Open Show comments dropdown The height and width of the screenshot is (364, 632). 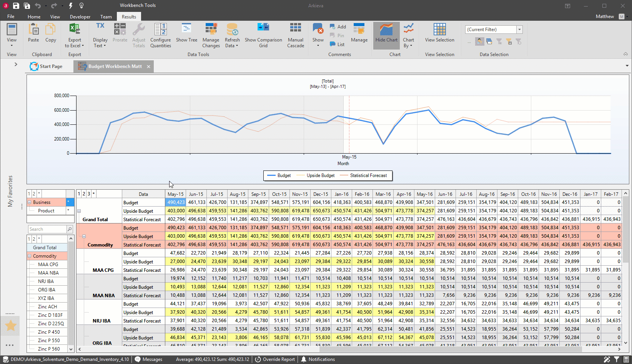click(318, 35)
